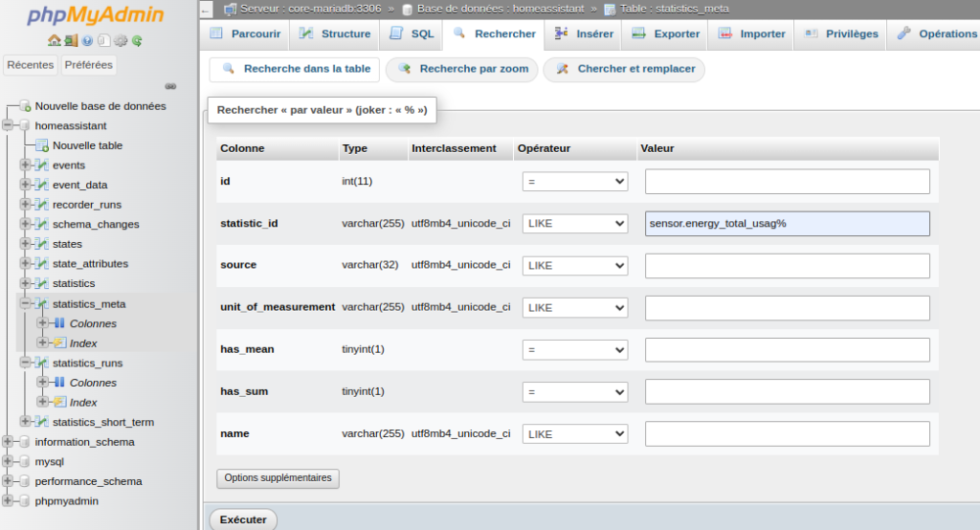Image resolution: width=980 pixels, height=530 pixels.
Task: Click the phpMyAdmin logo
Action: (96, 15)
